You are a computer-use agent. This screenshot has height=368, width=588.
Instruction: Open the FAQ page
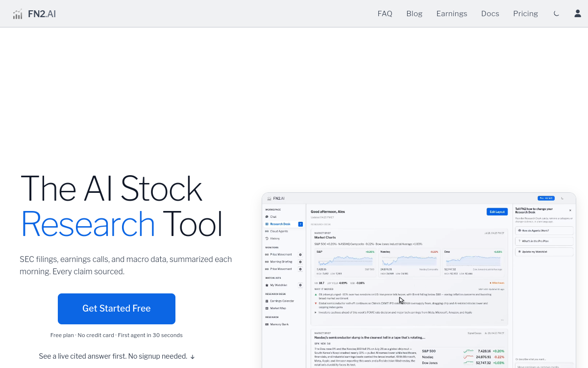pyautogui.click(x=385, y=14)
